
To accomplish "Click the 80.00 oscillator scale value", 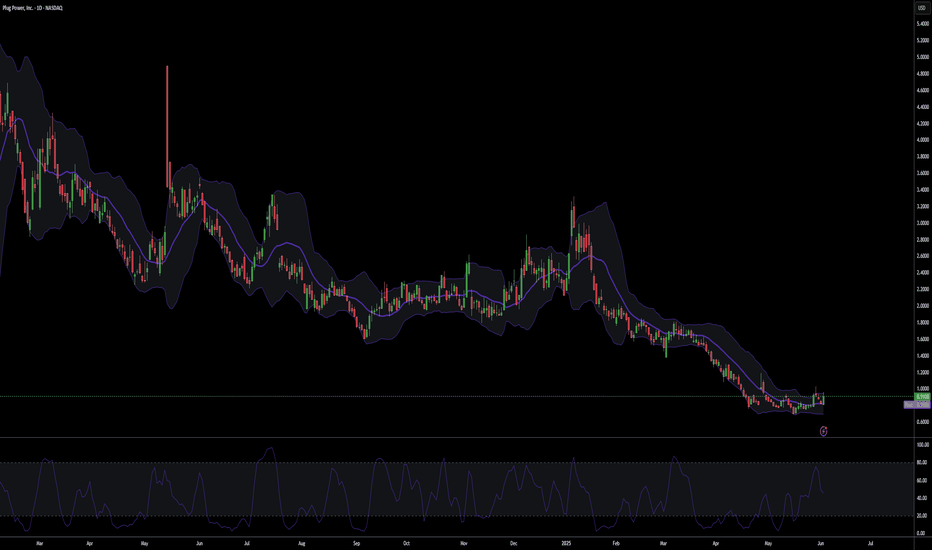I will [x=922, y=463].
